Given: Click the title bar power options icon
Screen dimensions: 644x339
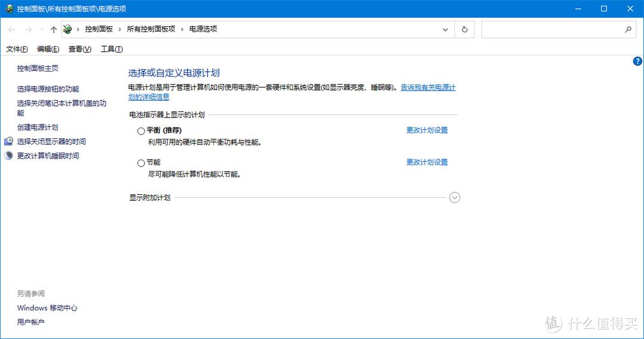Looking at the screenshot, I should tap(9, 8).
